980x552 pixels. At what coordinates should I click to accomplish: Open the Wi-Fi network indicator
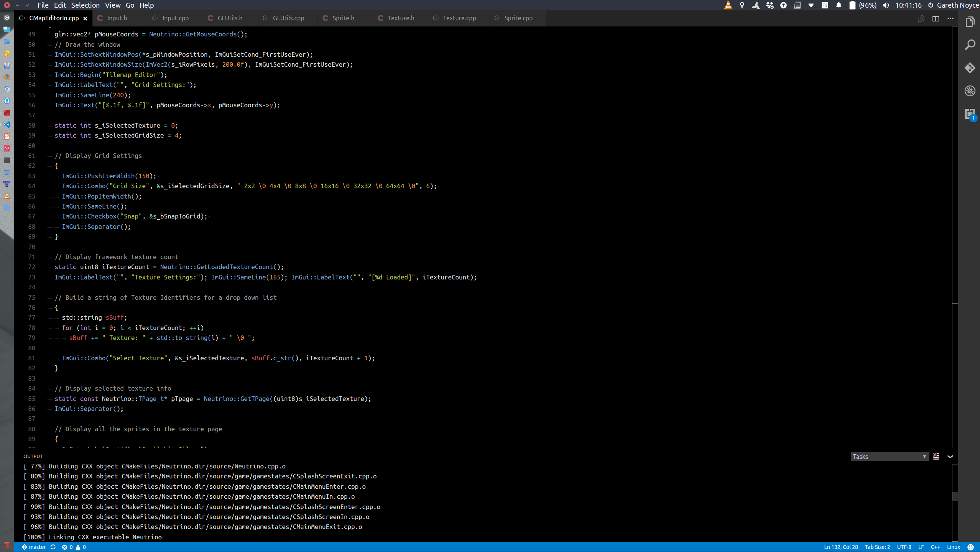[811, 5]
